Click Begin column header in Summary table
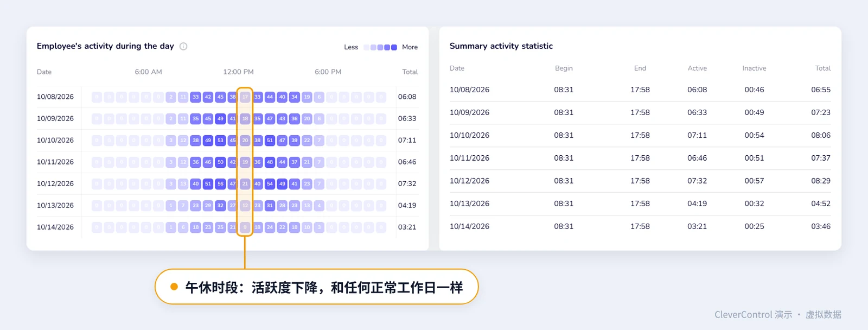This screenshot has width=868, height=330. pos(564,68)
